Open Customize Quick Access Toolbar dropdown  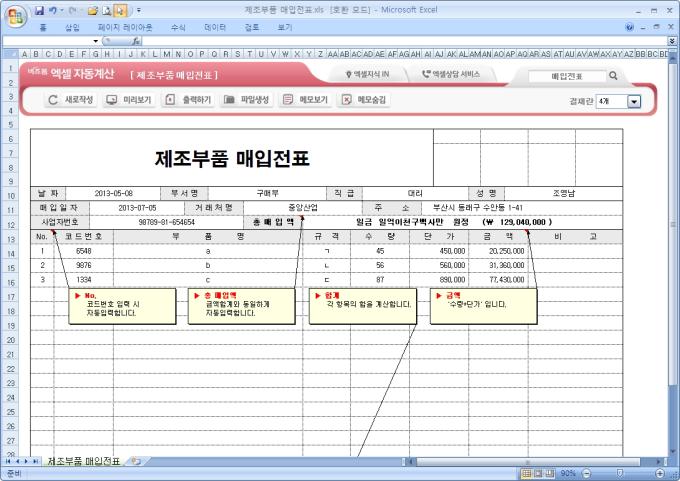tap(138, 10)
